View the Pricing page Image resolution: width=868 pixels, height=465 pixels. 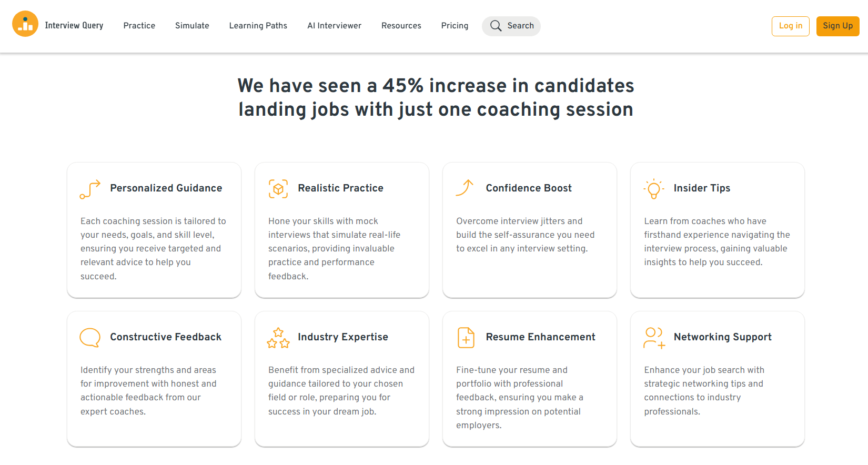coord(455,25)
